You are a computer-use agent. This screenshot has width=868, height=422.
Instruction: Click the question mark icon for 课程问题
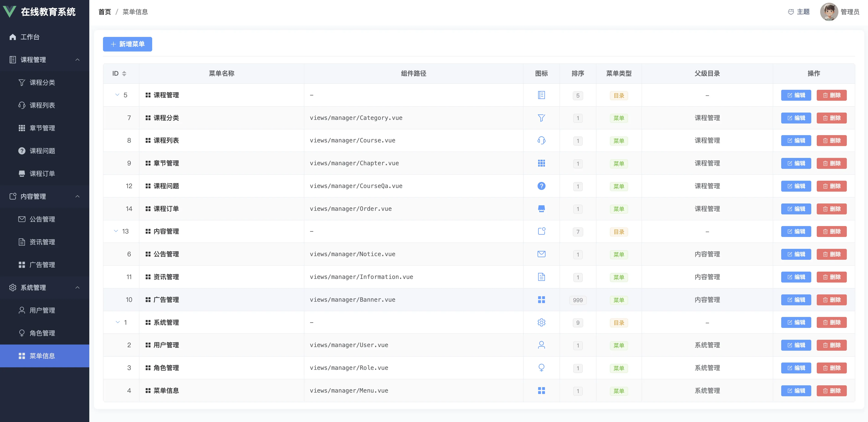(x=541, y=186)
